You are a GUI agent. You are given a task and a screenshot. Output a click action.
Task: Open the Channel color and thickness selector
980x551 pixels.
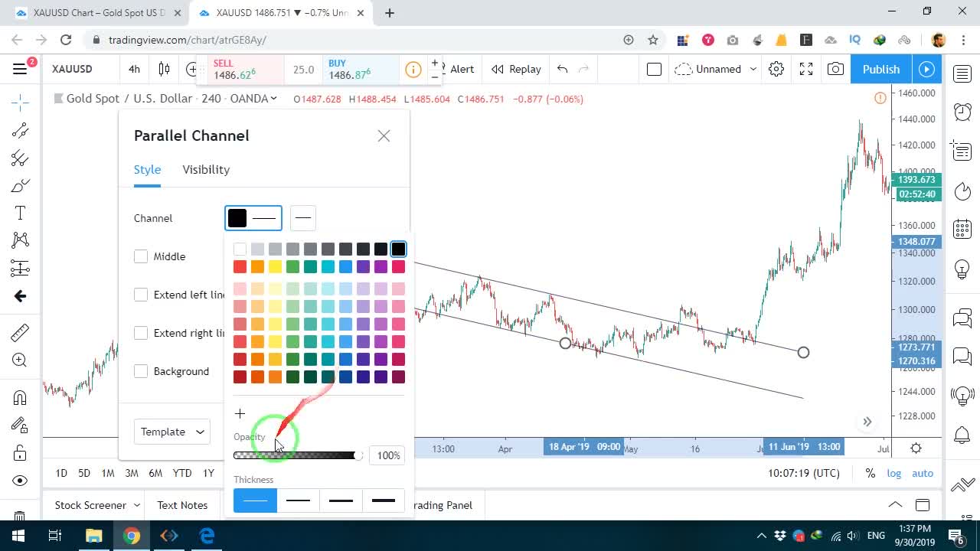click(x=253, y=218)
